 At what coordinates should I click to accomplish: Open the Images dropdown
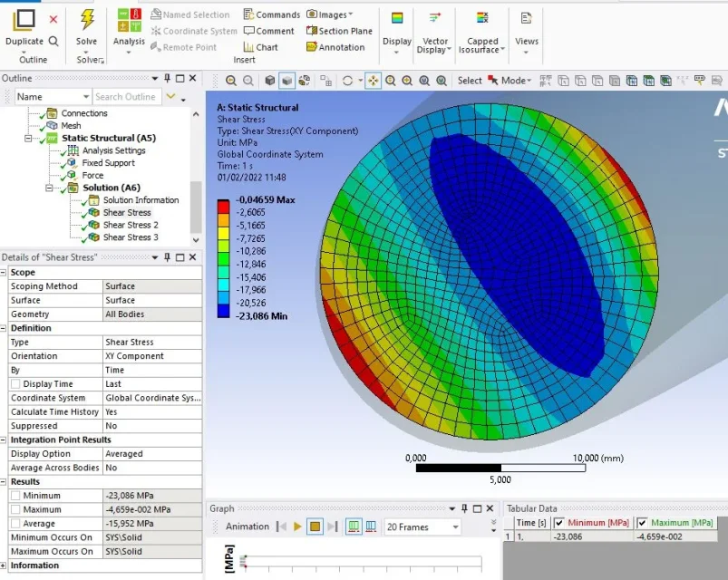(x=329, y=14)
